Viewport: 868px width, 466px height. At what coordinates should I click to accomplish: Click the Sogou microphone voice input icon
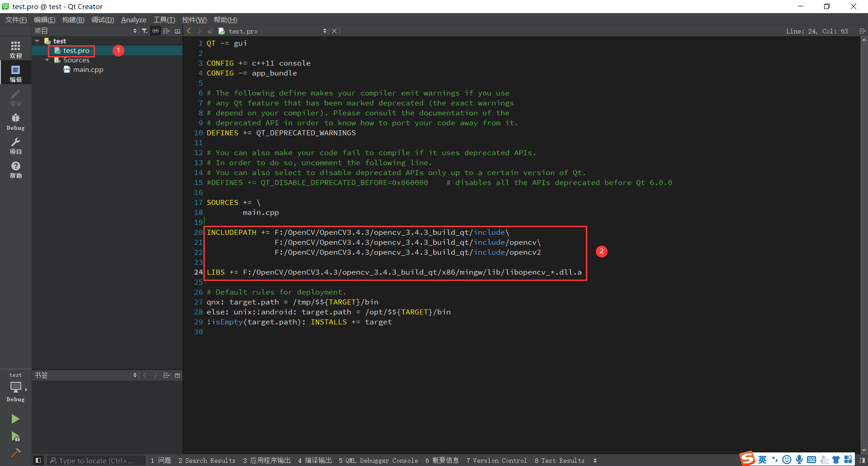coord(799,460)
